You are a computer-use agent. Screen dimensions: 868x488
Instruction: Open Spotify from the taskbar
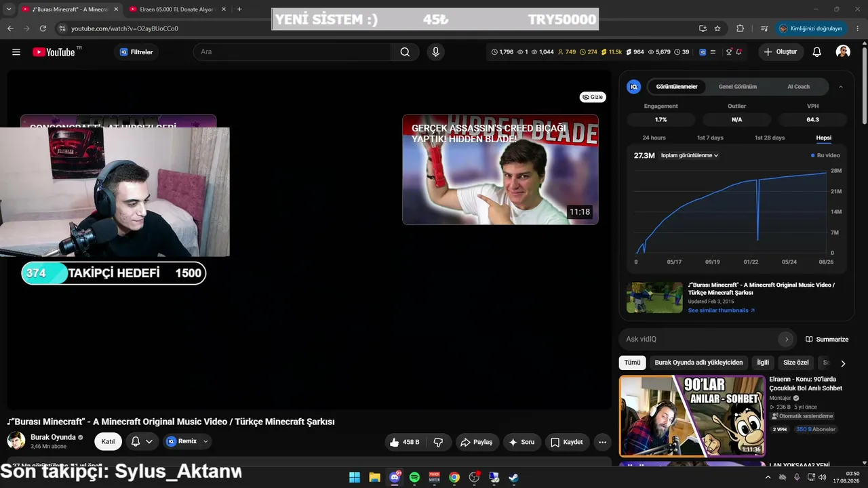414,477
